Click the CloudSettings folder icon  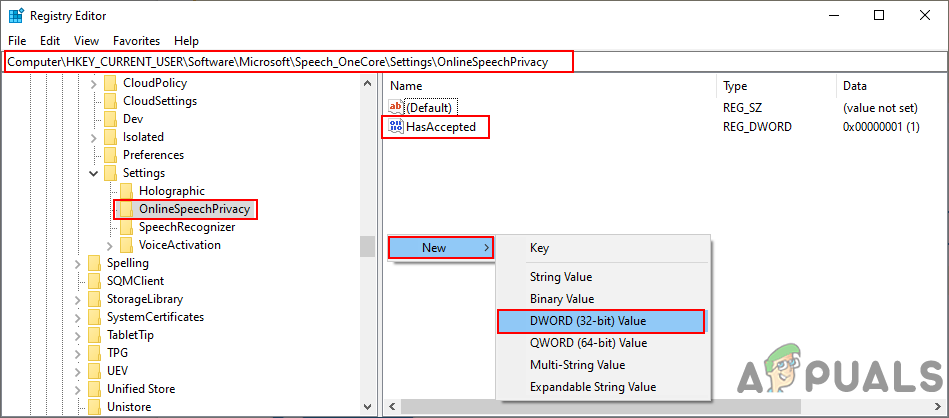(x=110, y=101)
